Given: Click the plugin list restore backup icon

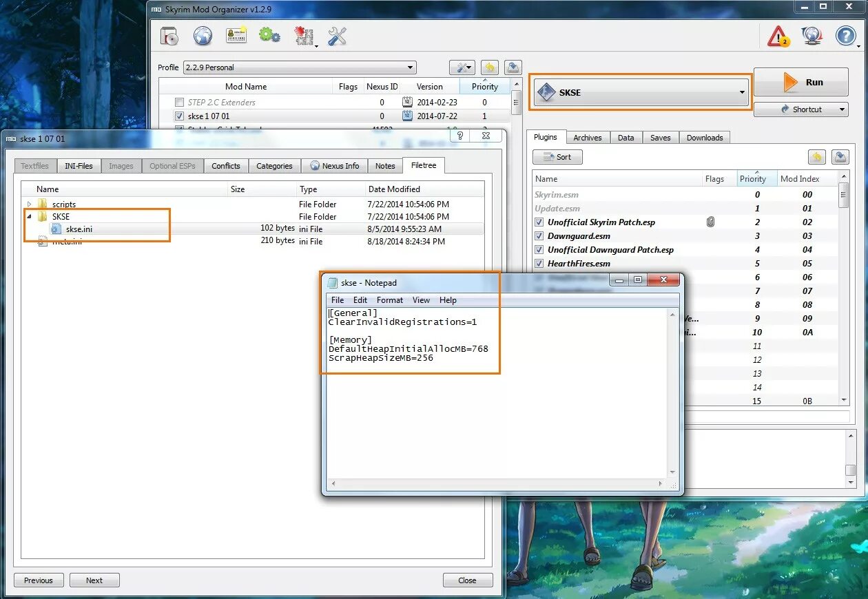Looking at the screenshot, I should tap(816, 157).
